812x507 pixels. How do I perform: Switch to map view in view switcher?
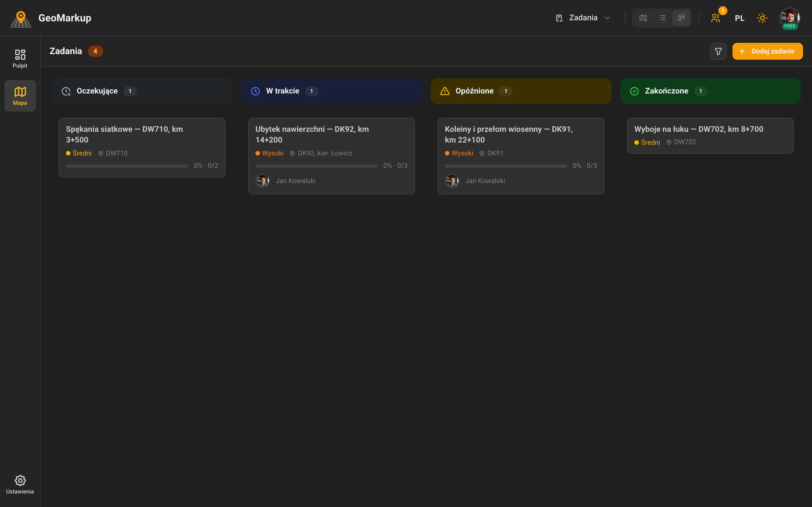pyautogui.click(x=643, y=18)
